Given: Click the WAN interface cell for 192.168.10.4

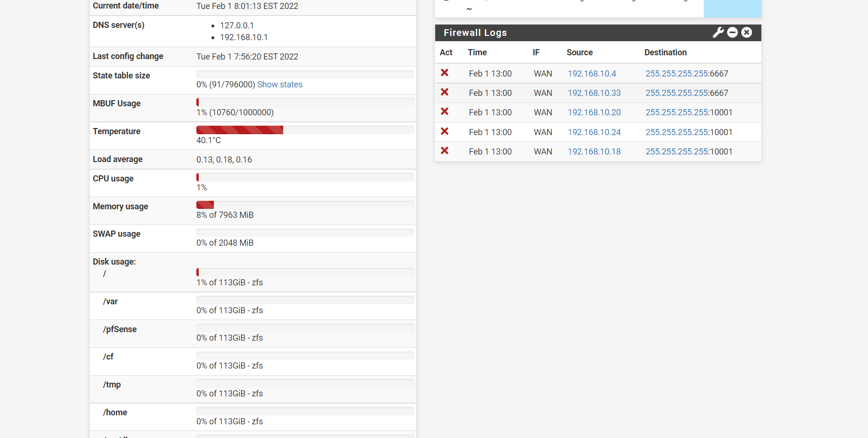Looking at the screenshot, I should (x=543, y=74).
